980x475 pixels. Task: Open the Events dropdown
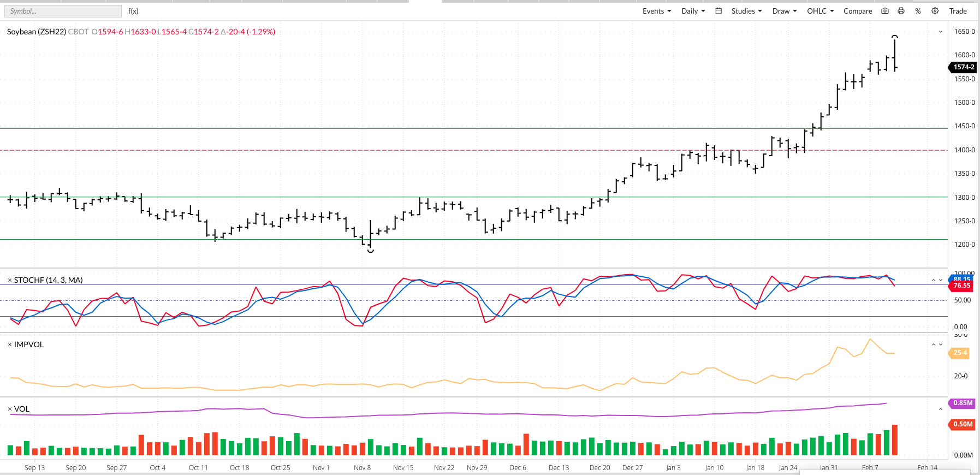[x=657, y=11]
